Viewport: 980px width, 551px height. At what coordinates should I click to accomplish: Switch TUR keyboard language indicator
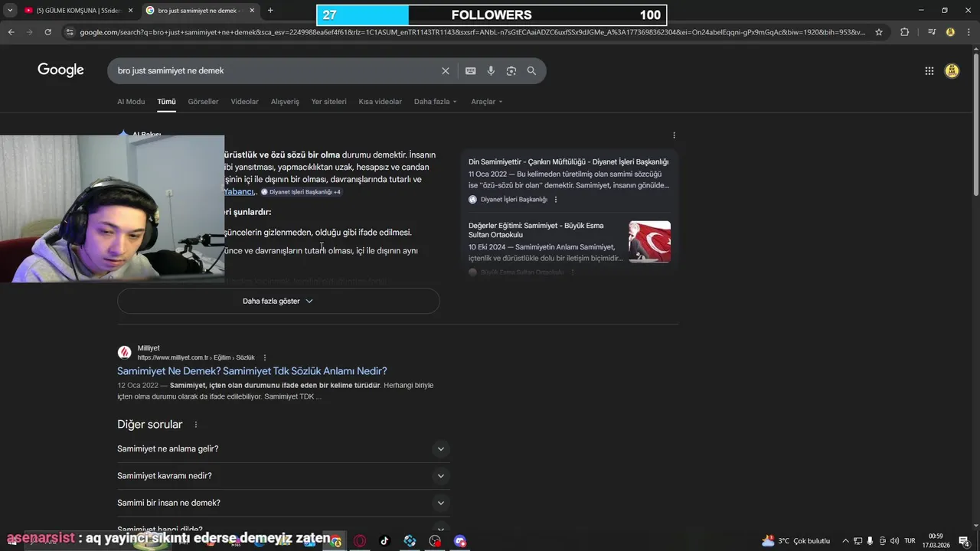point(910,541)
